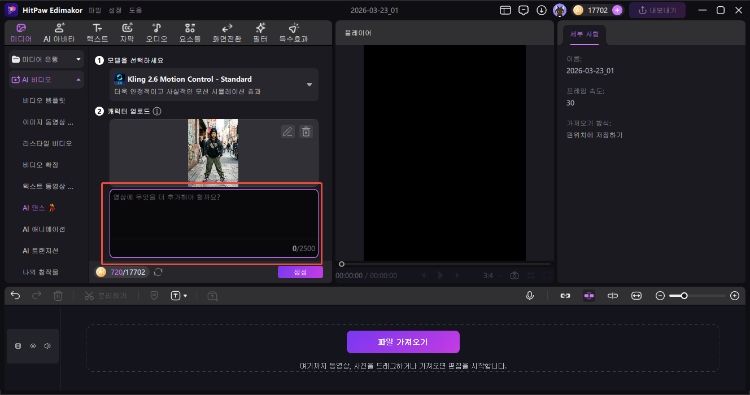Click the layout panel icon in the title bar
The image size is (750, 395).
(x=505, y=10)
